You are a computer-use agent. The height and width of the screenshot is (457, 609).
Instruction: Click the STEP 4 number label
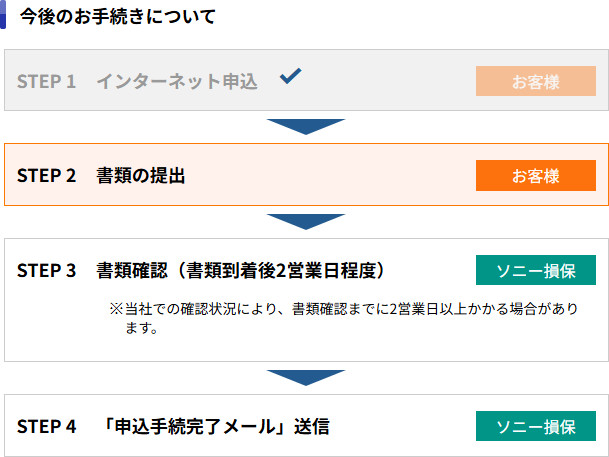click(46, 427)
